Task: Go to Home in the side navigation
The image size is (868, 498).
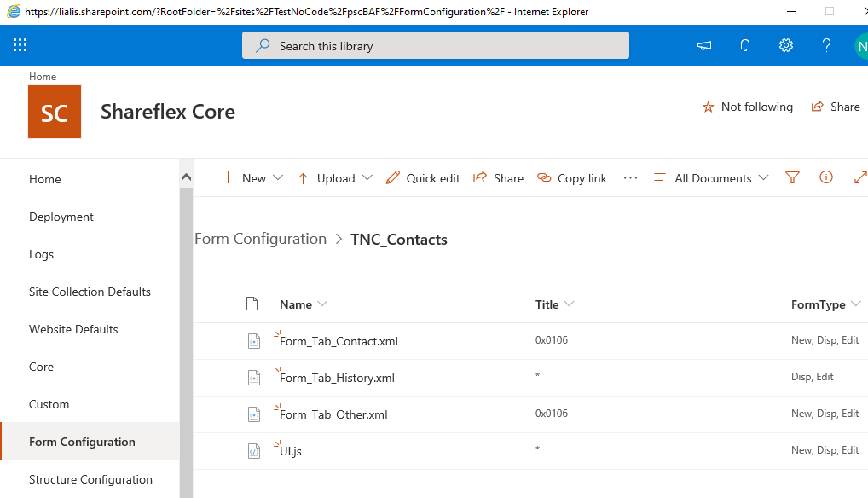Action: [45, 179]
